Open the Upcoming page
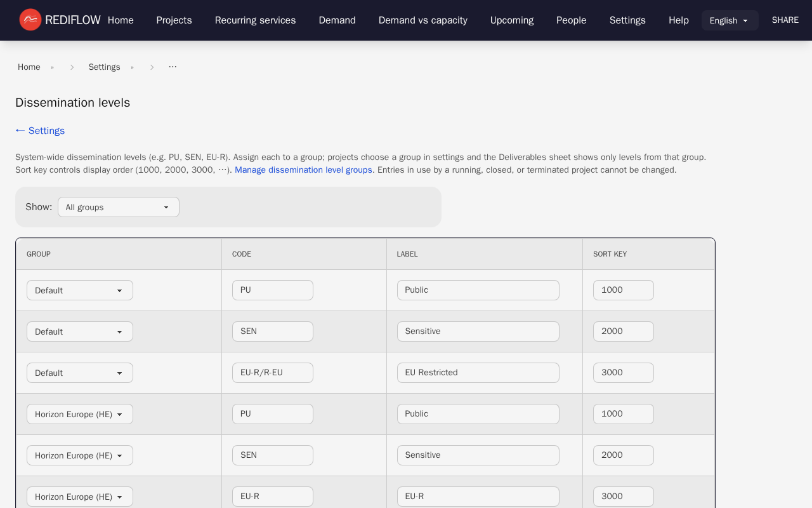This screenshot has height=508, width=812. pos(511,20)
